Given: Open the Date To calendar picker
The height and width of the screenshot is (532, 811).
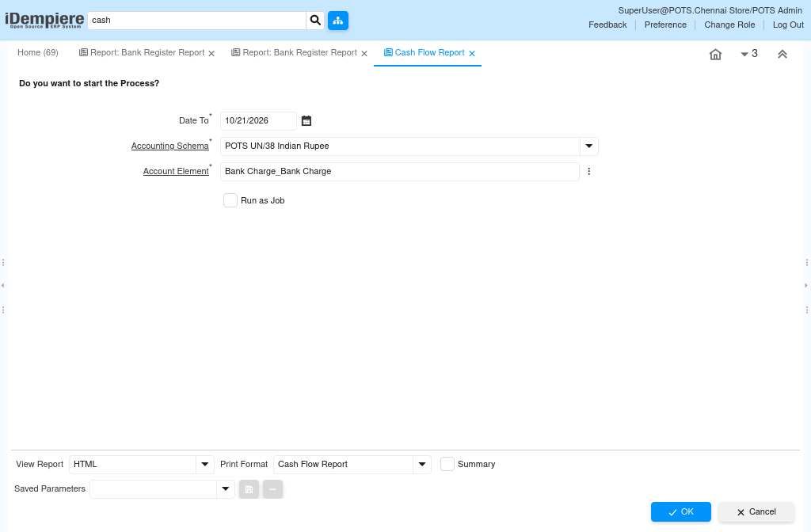Looking at the screenshot, I should 307,121.
